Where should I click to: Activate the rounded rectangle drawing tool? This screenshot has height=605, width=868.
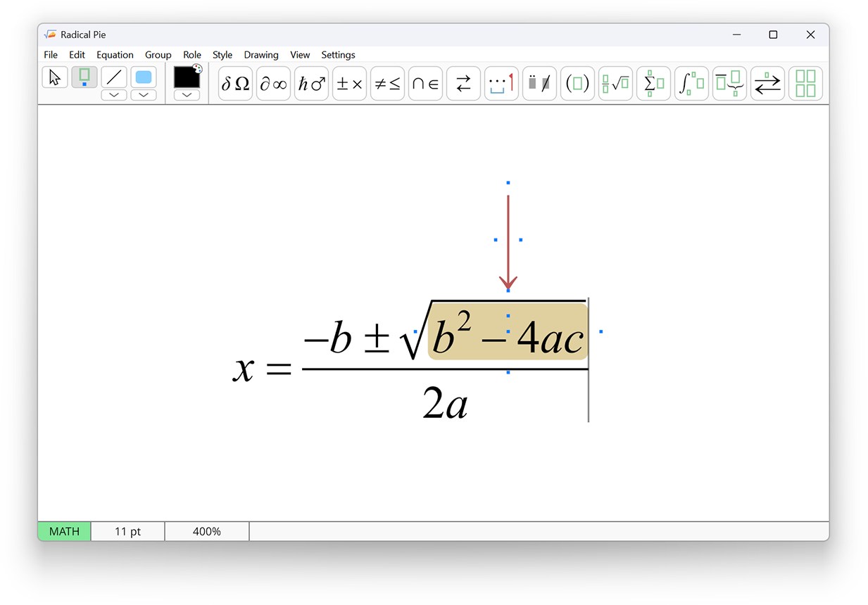point(144,77)
